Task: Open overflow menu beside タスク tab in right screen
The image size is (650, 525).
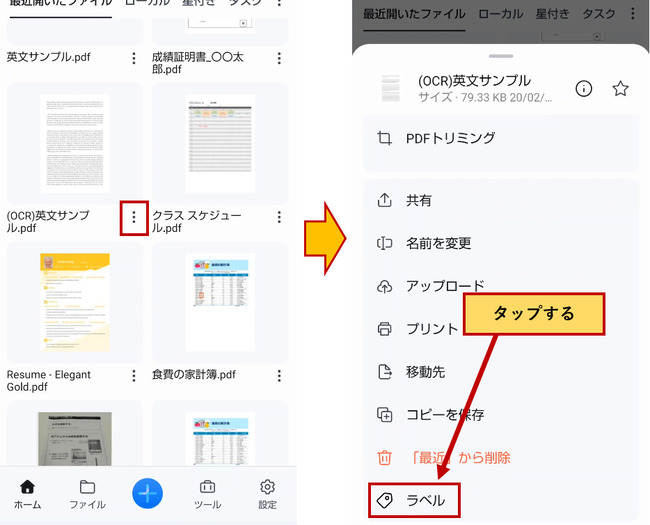Action: (x=632, y=14)
